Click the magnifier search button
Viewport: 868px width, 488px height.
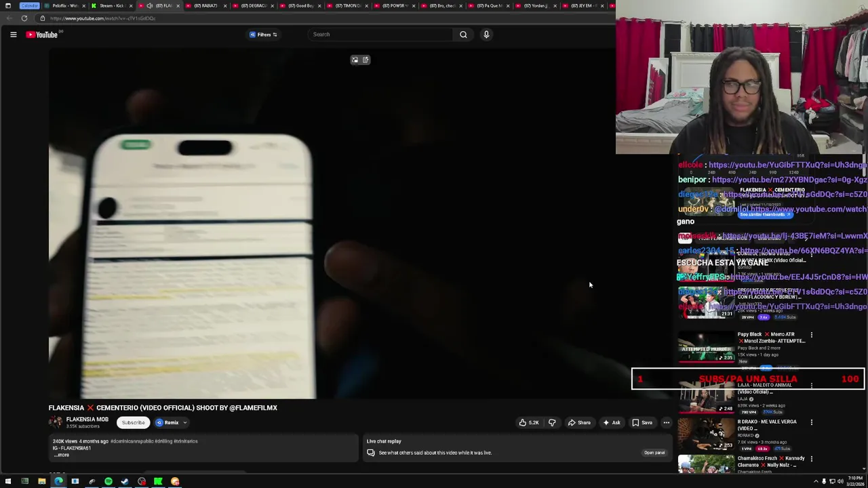click(x=463, y=35)
